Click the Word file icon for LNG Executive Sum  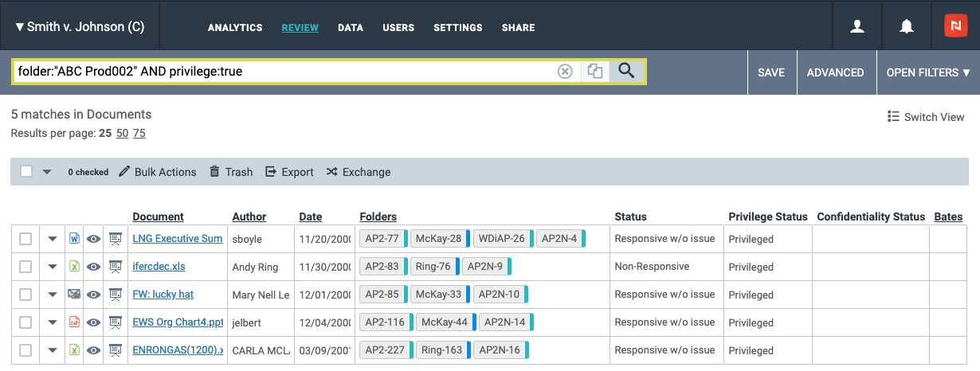click(x=74, y=238)
